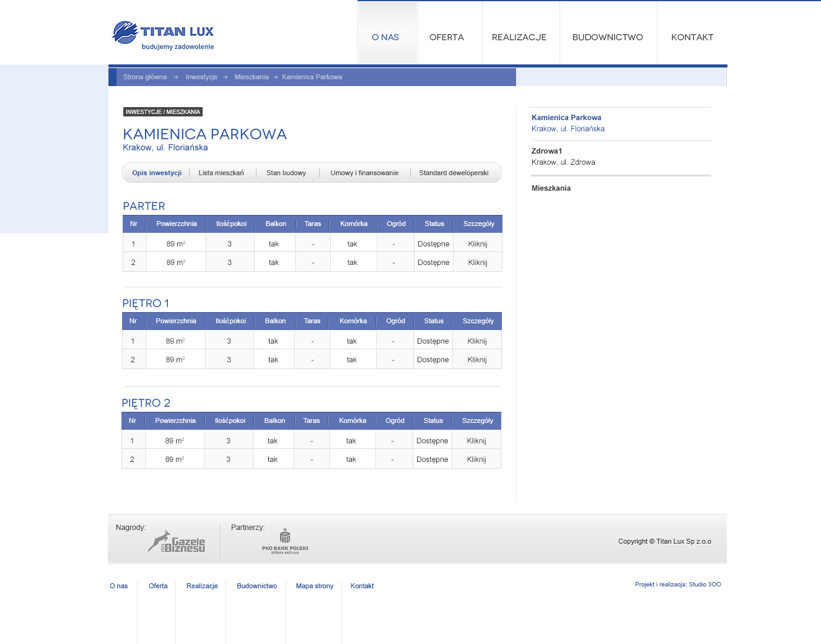Click Kamienica Parkowa in the sidebar
This screenshot has height=644, width=821.
click(x=566, y=117)
